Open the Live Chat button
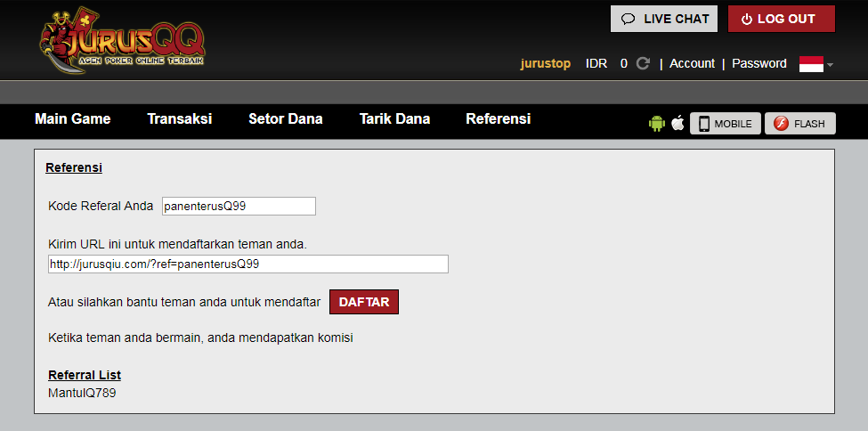This screenshot has height=431, width=868. pyautogui.click(x=664, y=19)
